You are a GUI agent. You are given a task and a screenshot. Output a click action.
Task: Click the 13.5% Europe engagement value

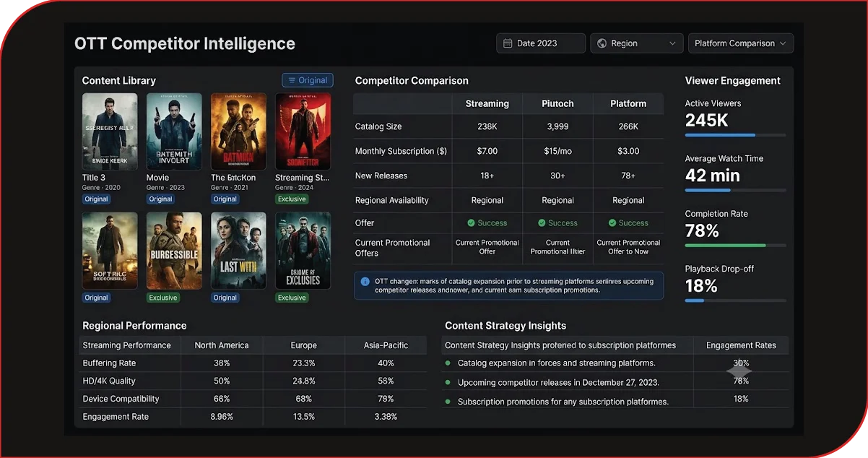(304, 416)
